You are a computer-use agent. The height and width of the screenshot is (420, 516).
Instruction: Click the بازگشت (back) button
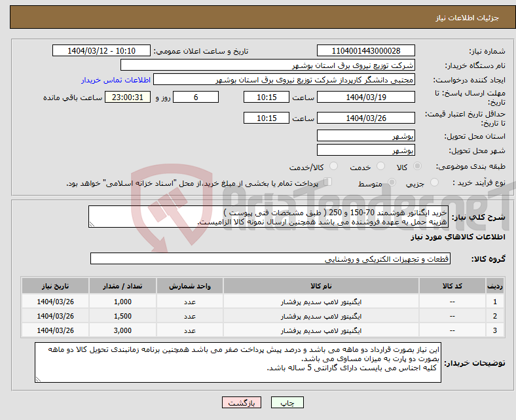241,402
